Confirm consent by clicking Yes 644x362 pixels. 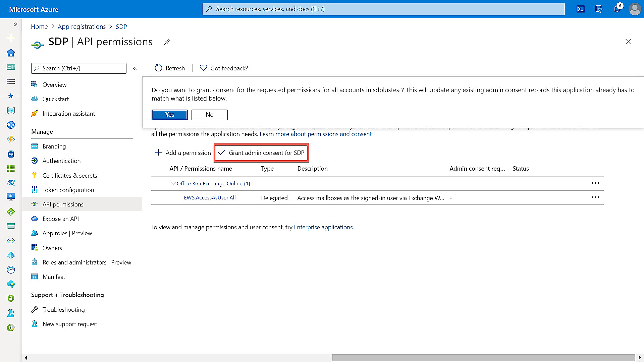(169, 115)
